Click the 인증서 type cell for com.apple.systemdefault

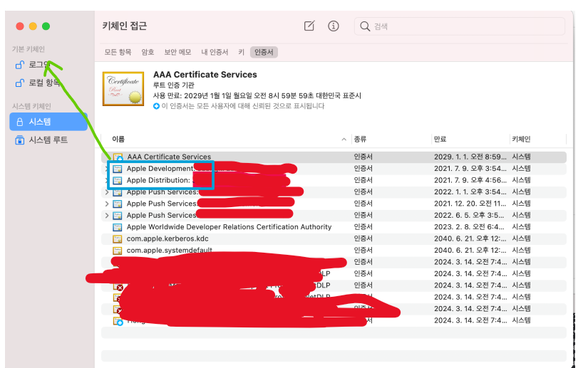pos(363,250)
